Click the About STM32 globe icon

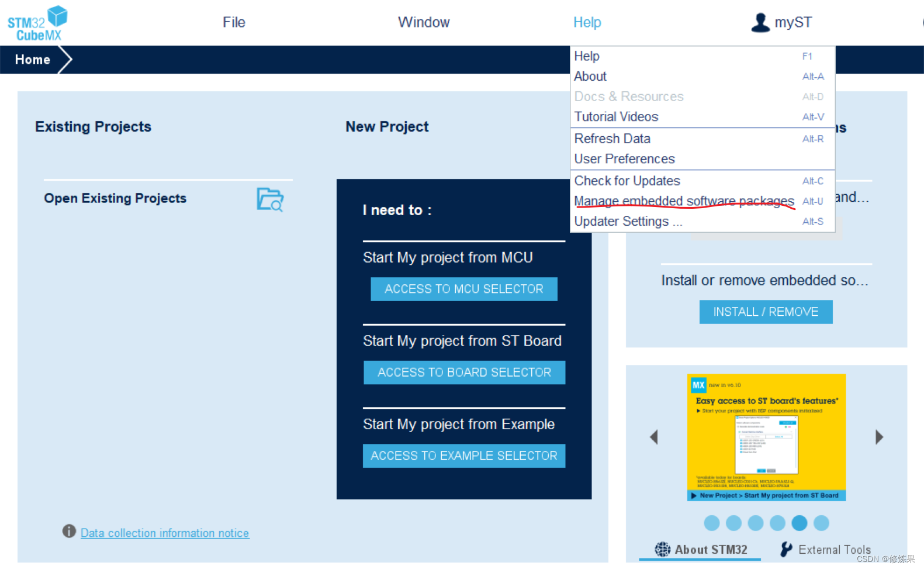coord(662,549)
